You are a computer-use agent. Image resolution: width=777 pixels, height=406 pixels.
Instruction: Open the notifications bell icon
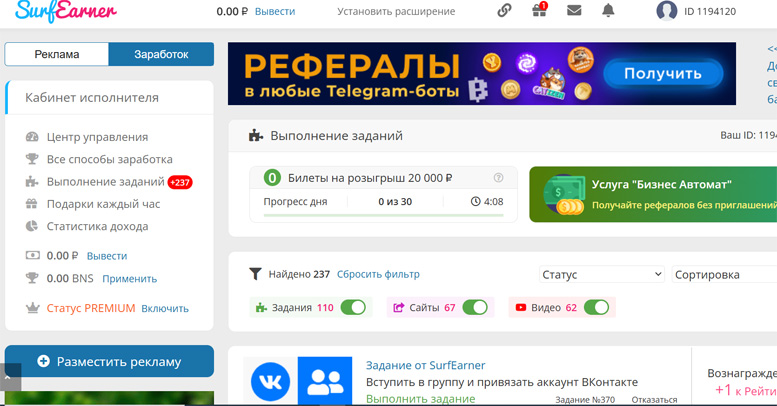coord(608,10)
